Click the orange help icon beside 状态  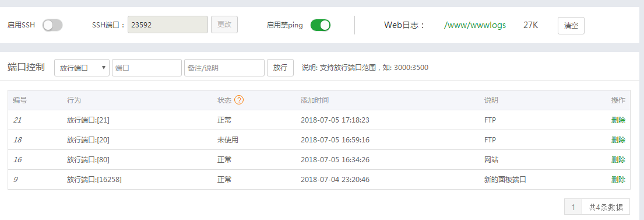(239, 100)
